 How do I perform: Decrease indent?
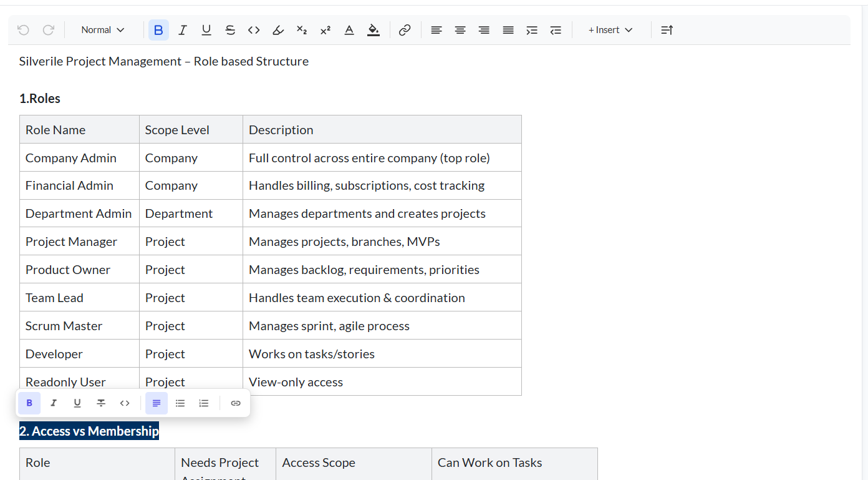point(556,30)
